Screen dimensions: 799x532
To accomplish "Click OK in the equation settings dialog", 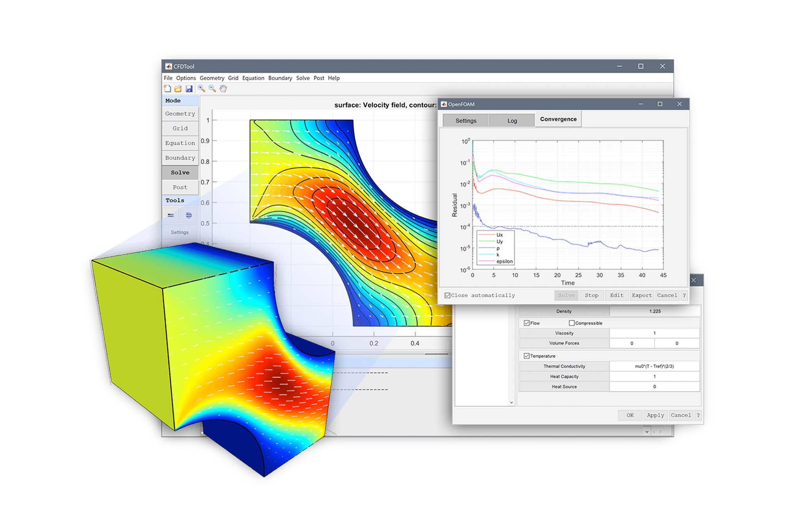I will pyautogui.click(x=630, y=415).
